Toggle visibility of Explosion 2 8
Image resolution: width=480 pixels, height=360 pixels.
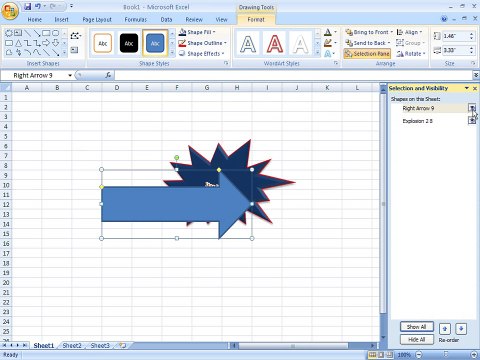coord(472,120)
